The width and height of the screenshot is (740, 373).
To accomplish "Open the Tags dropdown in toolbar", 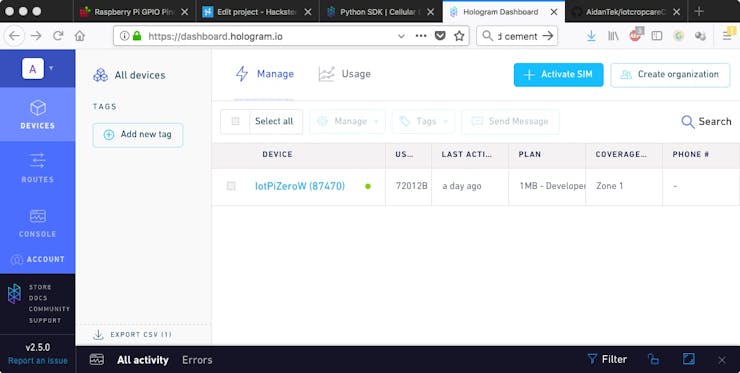I will coord(423,122).
